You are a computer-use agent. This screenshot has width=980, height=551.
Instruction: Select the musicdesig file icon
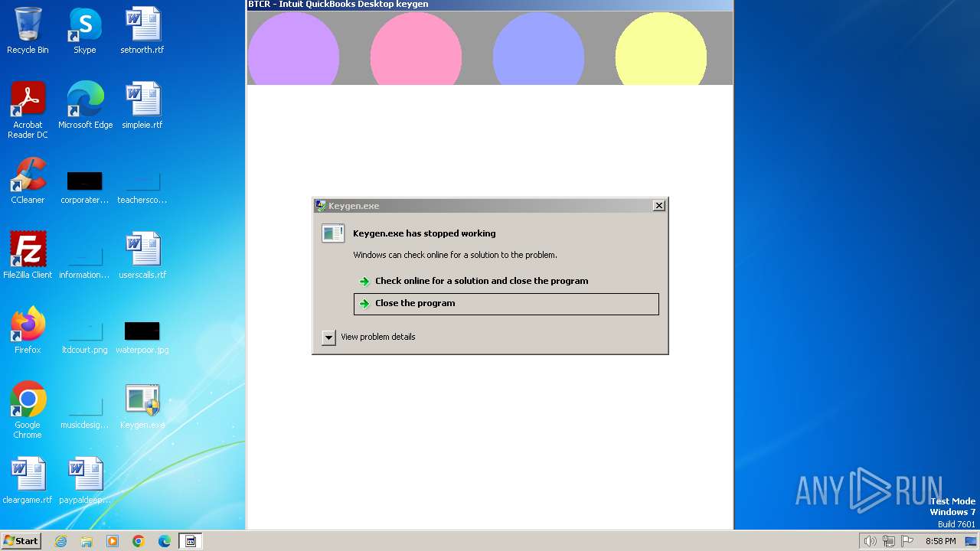(84, 411)
